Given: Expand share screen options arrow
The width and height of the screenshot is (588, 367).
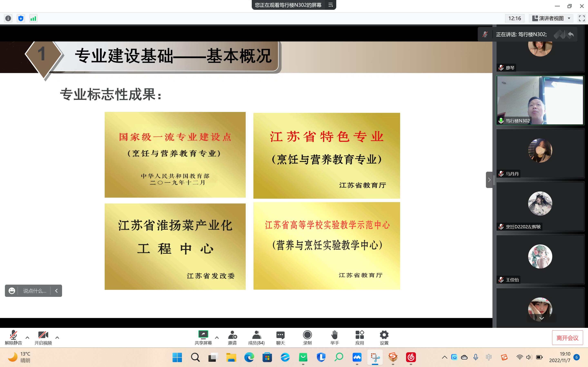Looking at the screenshot, I should [217, 338].
